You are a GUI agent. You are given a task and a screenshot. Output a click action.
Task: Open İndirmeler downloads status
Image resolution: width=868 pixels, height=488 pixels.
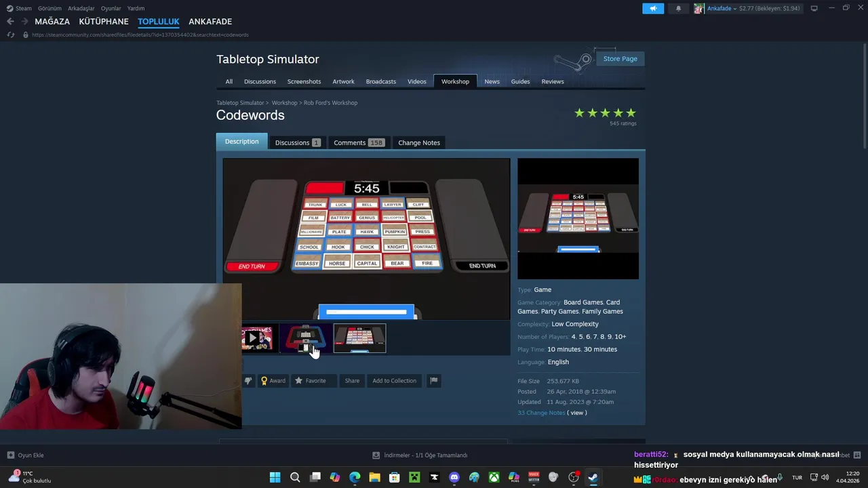click(420, 455)
